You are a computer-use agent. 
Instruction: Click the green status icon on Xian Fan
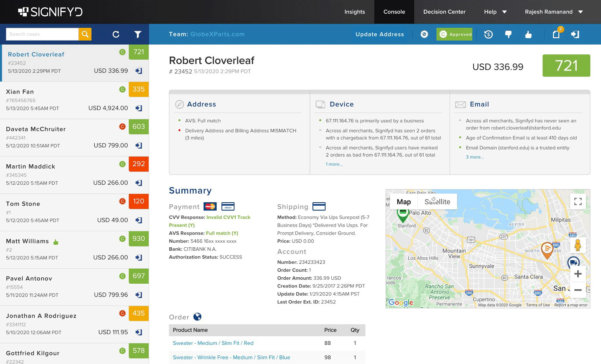[x=122, y=89]
